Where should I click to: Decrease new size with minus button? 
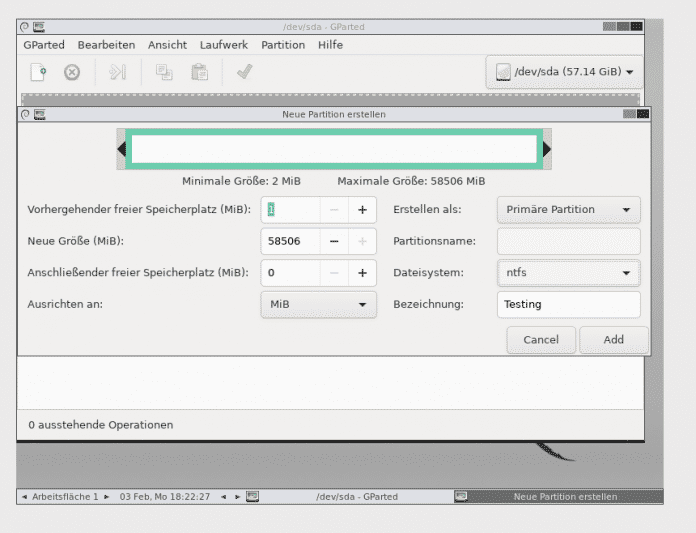[334, 241]
